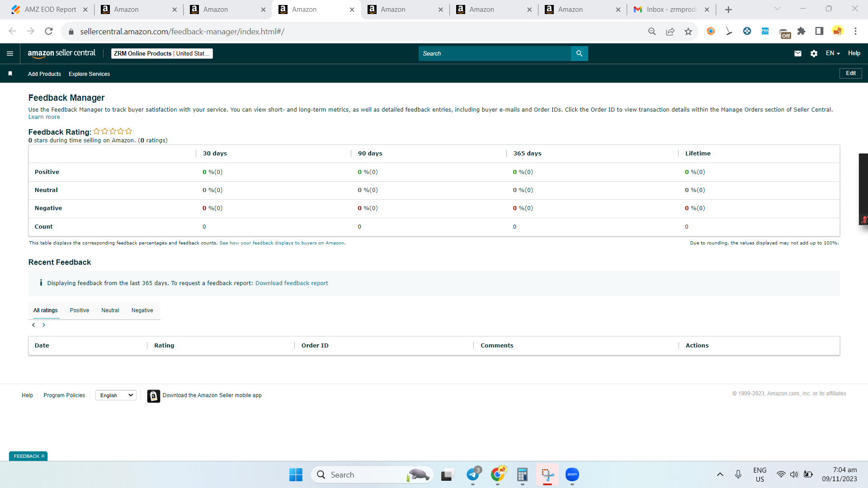Open the EN language dropdown
The height and width of the screenshot is (488, 868).
(833, 53)
